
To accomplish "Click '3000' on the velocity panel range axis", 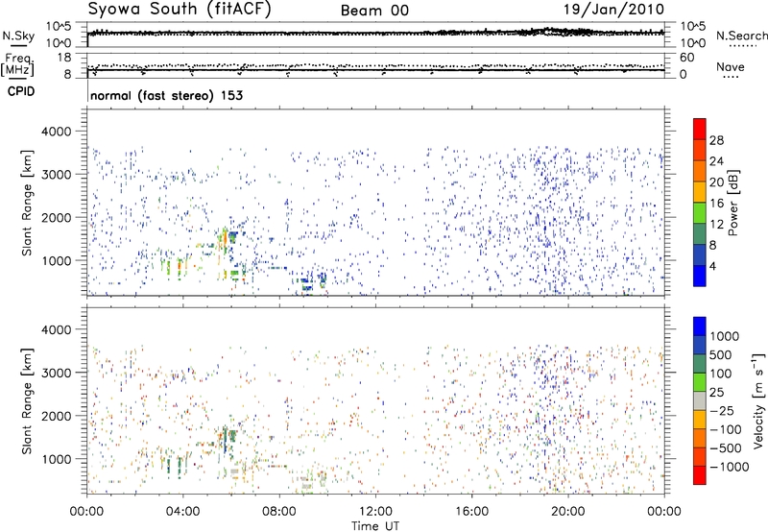I will [x=57, y=373].
